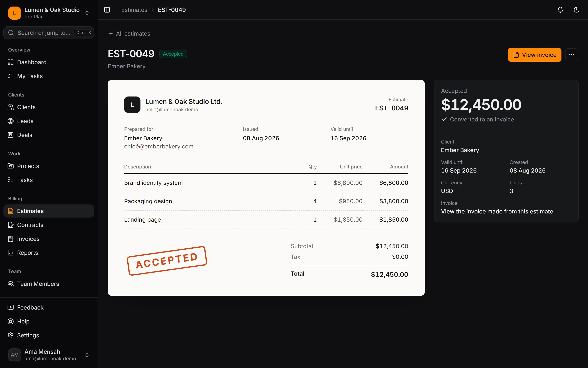Click the hello@lumenoak.demo email
588x368 pixels.
171,110
